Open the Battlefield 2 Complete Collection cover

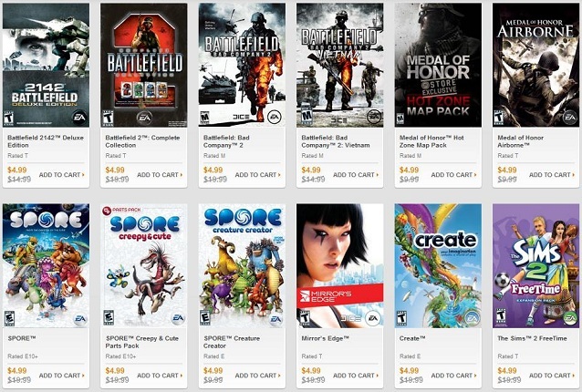143,65
